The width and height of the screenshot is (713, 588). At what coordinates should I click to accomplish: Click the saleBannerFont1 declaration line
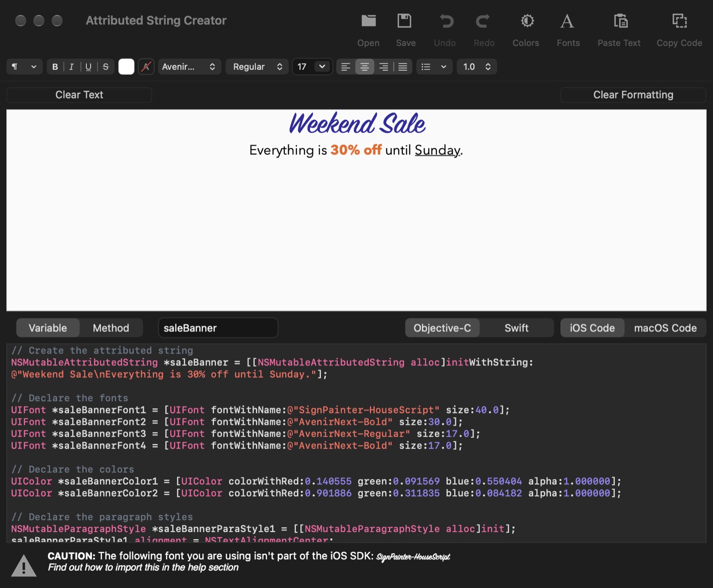pos(260,410)
